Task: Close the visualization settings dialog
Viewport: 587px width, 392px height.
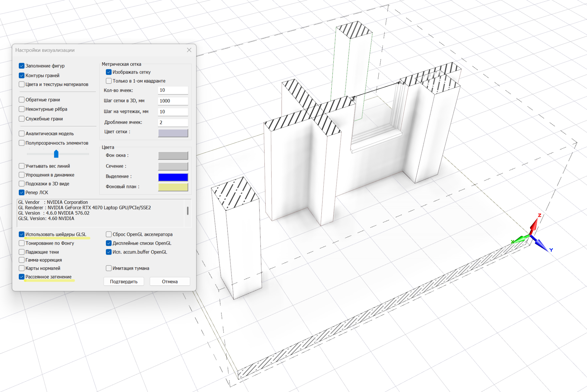Action: click(189, 50)
